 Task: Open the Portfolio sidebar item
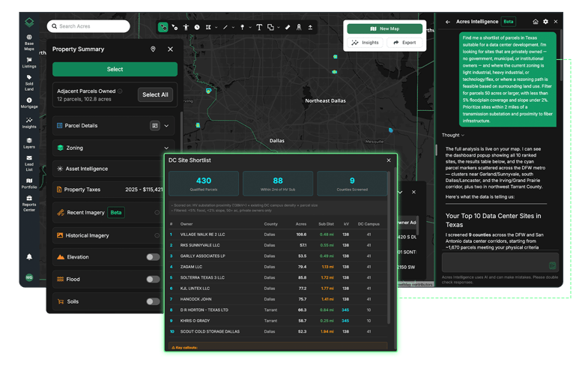point(29,183)
